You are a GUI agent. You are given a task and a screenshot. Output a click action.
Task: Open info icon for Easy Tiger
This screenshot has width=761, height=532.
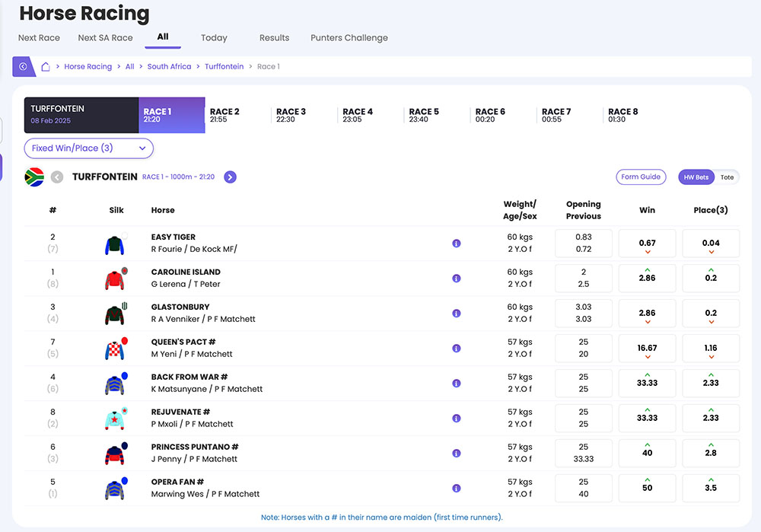(456, 244)
